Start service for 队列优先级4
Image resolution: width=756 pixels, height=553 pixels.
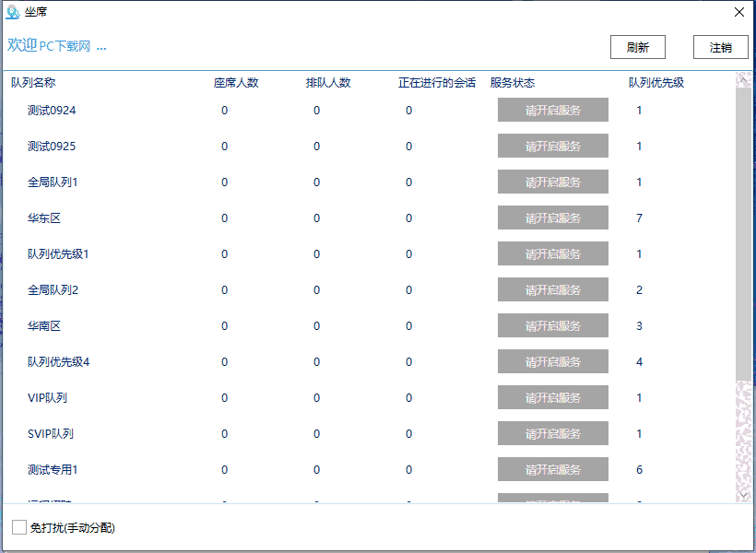(552, 361)
